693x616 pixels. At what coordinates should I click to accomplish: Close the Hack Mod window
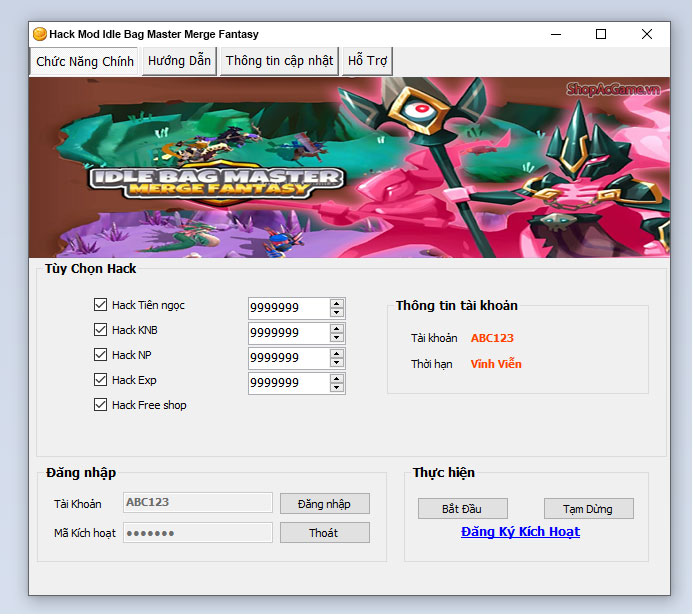647,34
